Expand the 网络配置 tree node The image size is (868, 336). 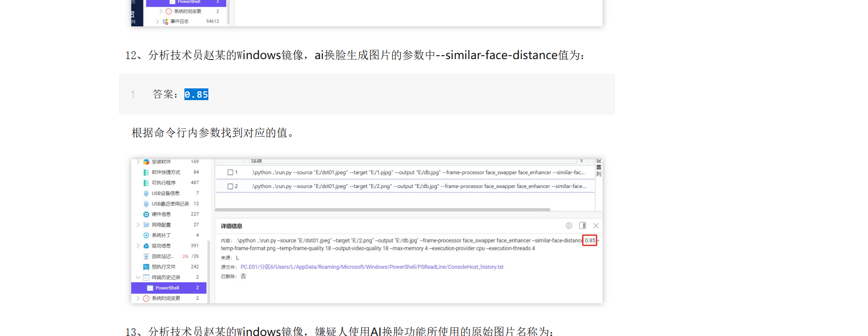click(138, 225)
